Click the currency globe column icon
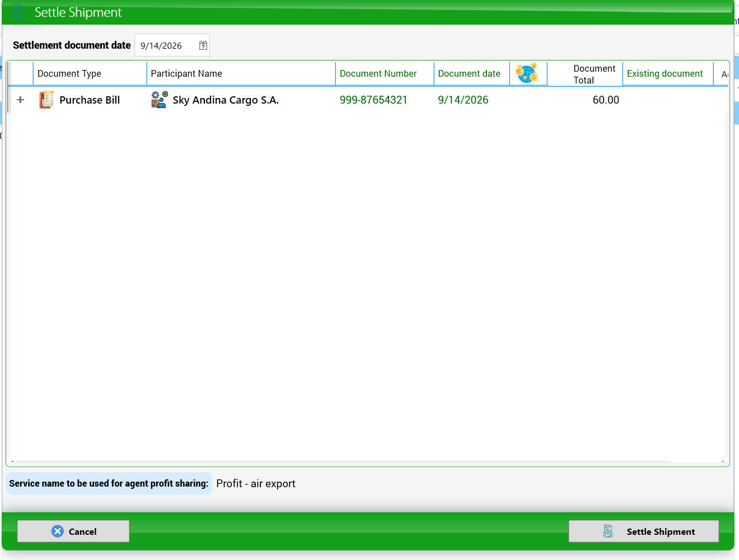Image resolution: width=739 pixels, height=560 pixels. pyautogui.click(x=527, y=73)
